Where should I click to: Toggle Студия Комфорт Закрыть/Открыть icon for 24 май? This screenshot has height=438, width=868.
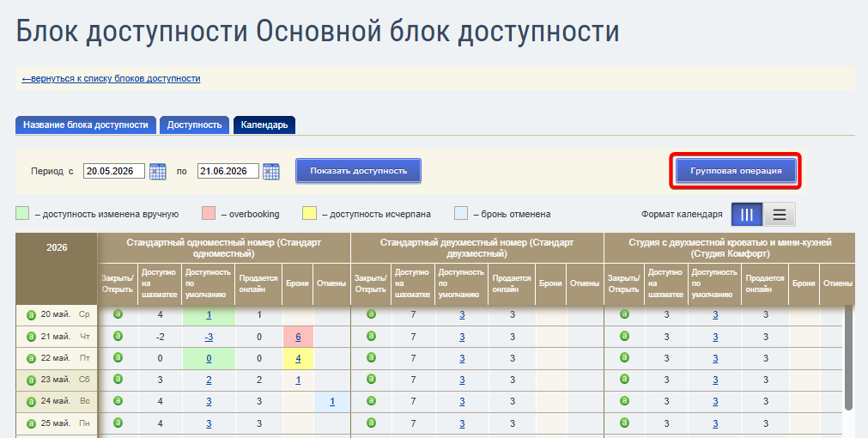tap(624, 400)
